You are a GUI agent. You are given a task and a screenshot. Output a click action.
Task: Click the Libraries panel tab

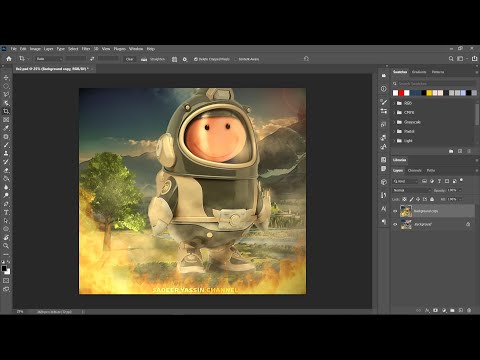coord(399,160)
